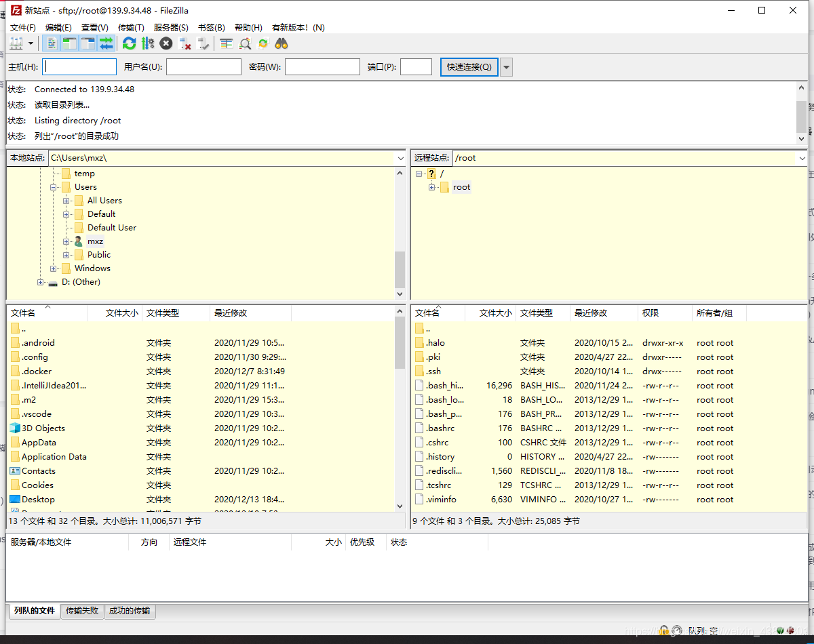Expand the All Users tree node
This screenshot has height=644, width=814.
pos(66,201)
